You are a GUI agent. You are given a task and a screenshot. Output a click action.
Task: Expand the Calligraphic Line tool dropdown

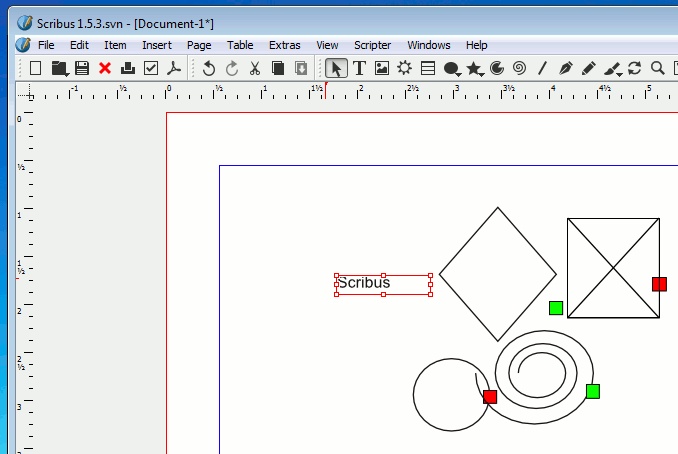[x=620, y=73]
